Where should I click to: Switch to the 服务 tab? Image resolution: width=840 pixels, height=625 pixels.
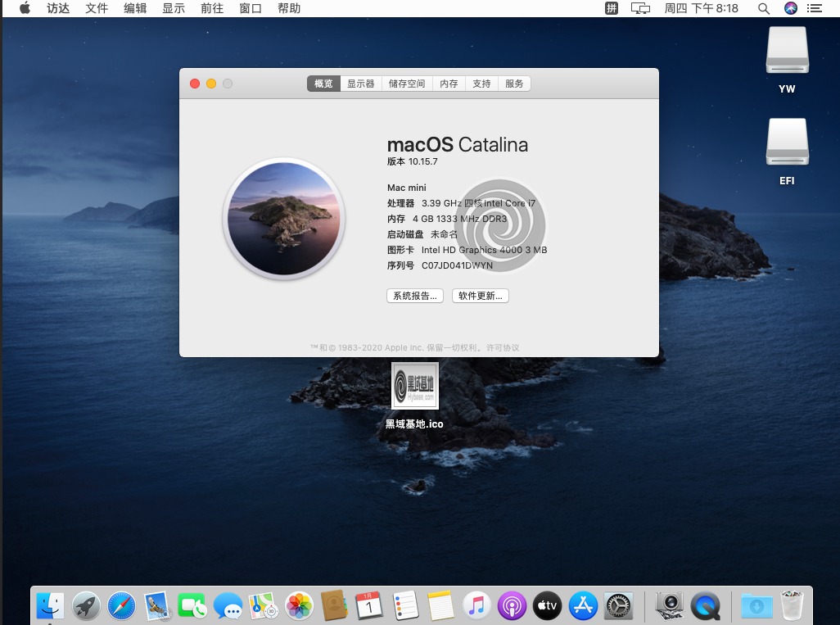click(x=514, y=84)
